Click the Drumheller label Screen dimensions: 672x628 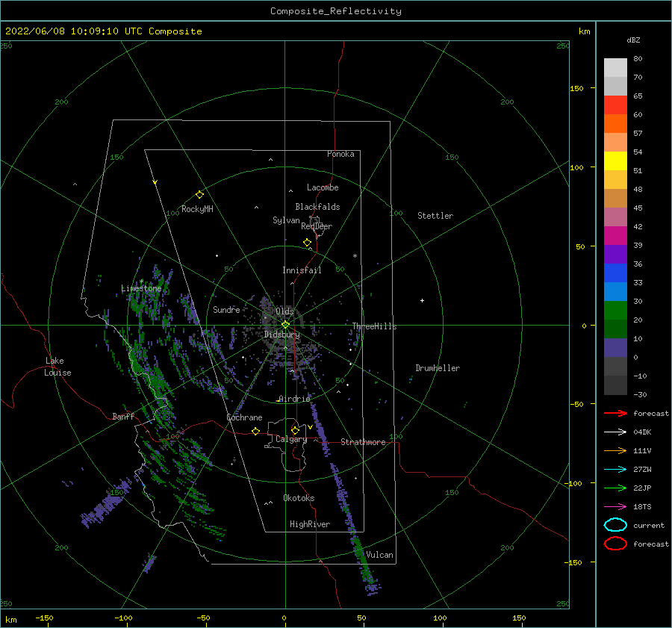tap(438, 368)
